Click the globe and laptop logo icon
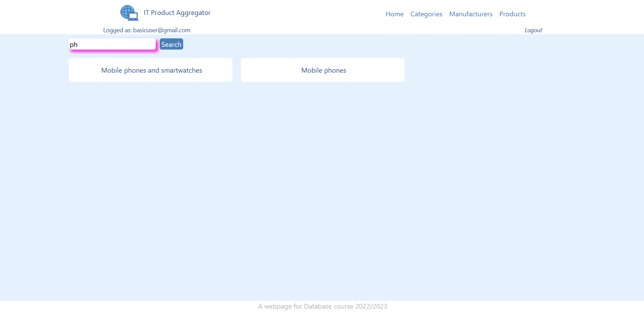Viewport: 644px width, 312px height. [129, 13]
